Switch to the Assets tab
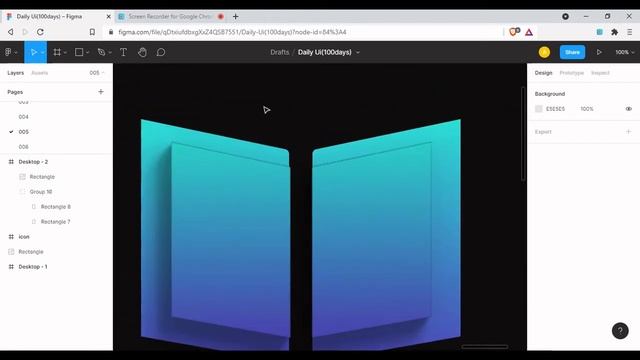This screenshot has height=360, width=640. point(40,73)
